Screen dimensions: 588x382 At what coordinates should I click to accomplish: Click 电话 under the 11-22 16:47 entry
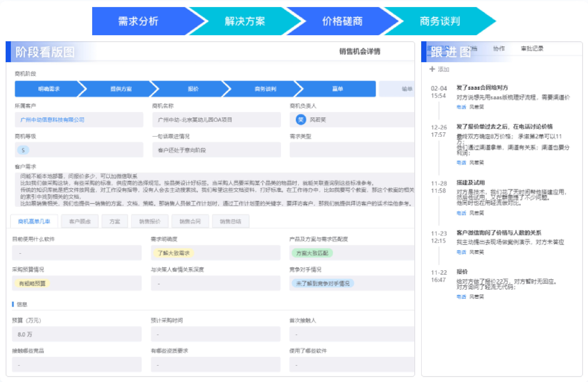pos(461,296)
